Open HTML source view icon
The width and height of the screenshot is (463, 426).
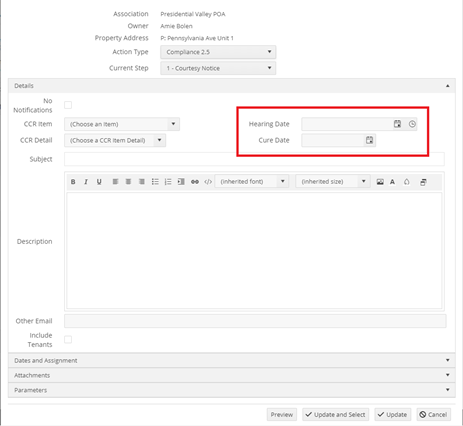click(x=208, y=182)
